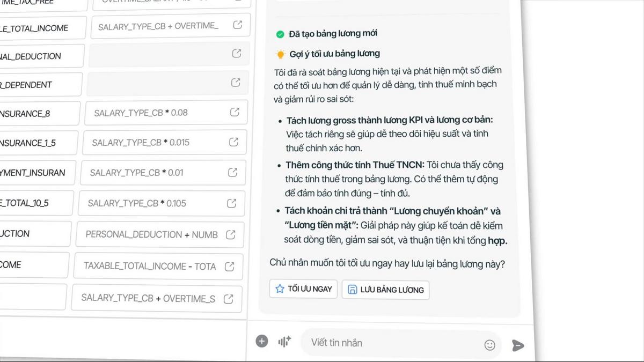Screen dimensions: 644x362
Task: Open link icon in empty R_DEPENDENT formula field
Action: tap(235, 83)
